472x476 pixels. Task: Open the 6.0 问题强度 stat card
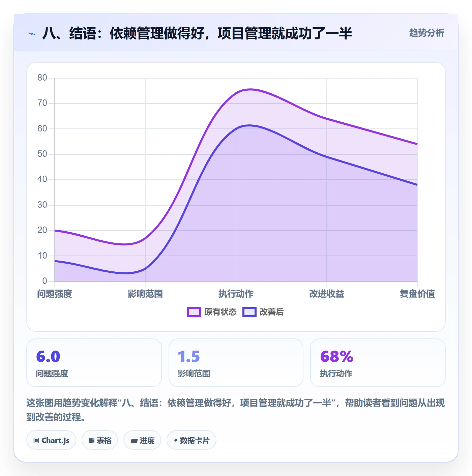coord(94,363)
